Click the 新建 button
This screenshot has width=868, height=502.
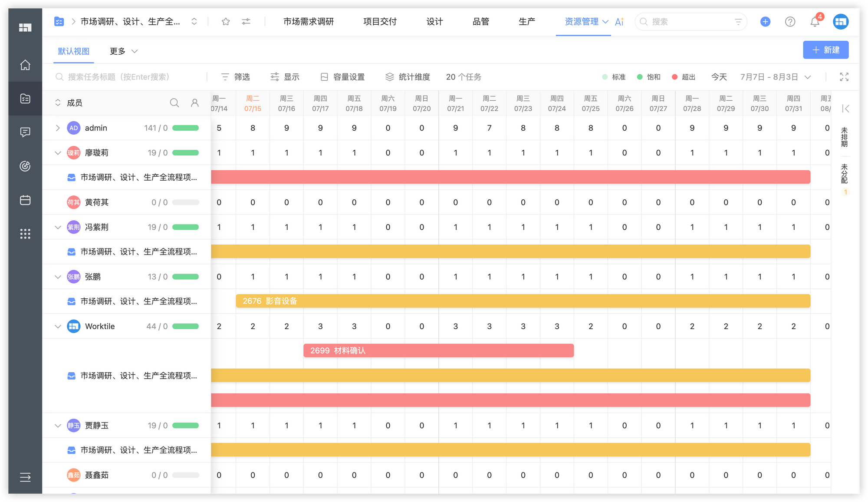tap(825, 50)
